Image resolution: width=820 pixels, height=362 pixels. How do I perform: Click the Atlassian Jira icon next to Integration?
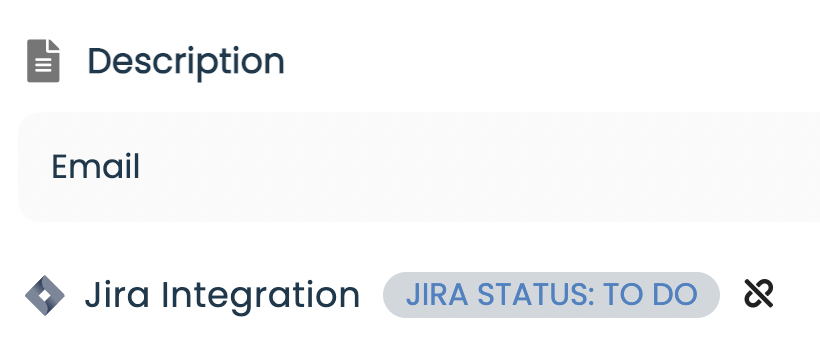click(x=45, y=295)
